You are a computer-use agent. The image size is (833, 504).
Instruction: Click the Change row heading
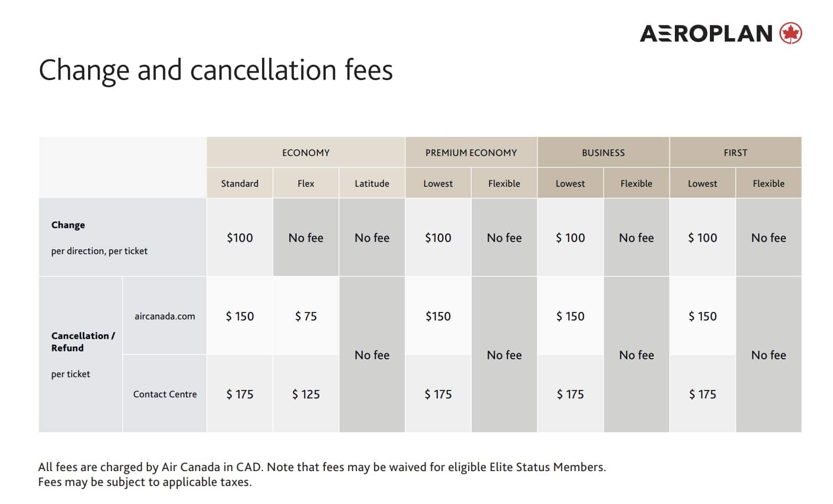[x=68, y=225]
